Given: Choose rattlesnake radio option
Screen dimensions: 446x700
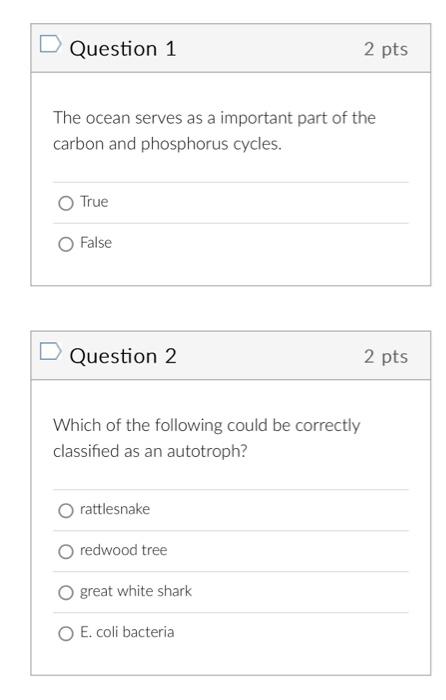Looking at the screenshot, I should 66,510.
